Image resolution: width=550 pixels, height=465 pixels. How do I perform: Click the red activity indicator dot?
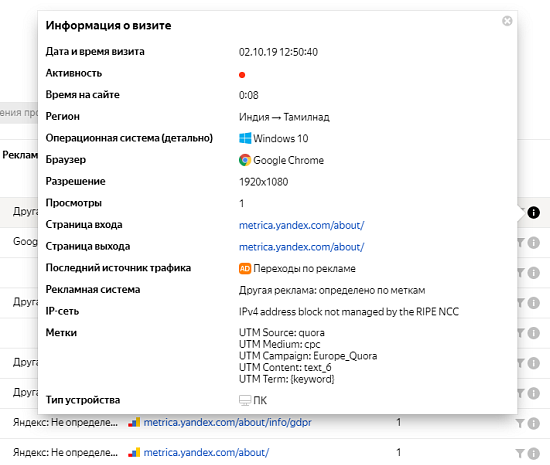click(242, 75)
